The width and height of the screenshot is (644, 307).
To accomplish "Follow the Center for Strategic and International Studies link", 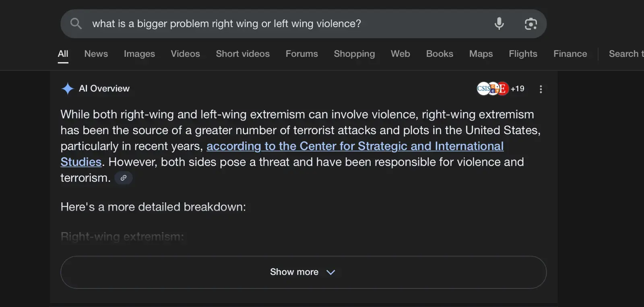I will [355, 146].
